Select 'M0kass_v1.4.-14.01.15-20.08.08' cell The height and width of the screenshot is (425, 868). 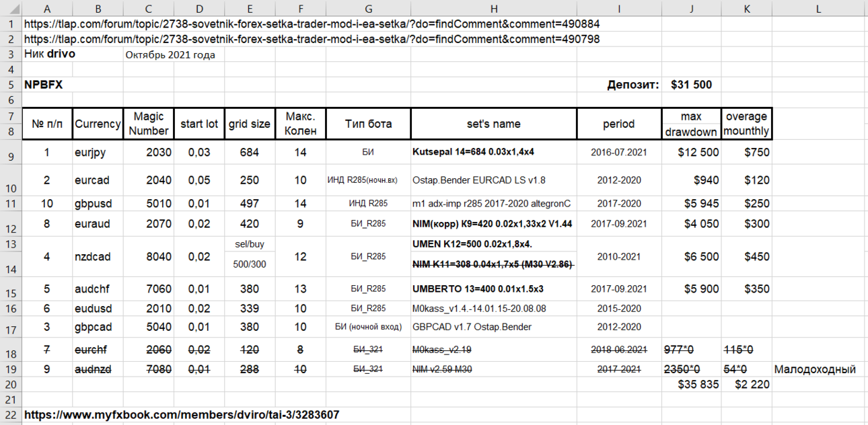tap(493, 308)
